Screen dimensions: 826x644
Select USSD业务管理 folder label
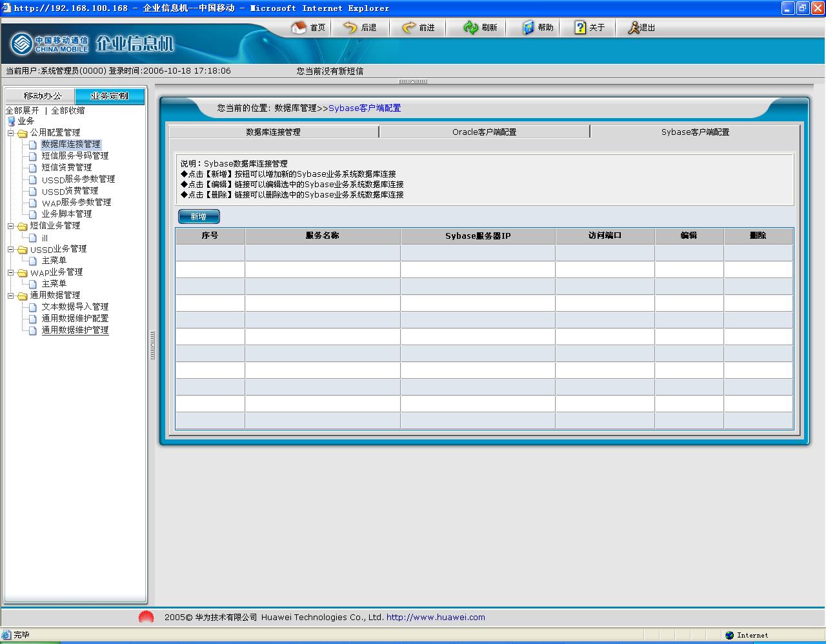(x=58, y=249)
